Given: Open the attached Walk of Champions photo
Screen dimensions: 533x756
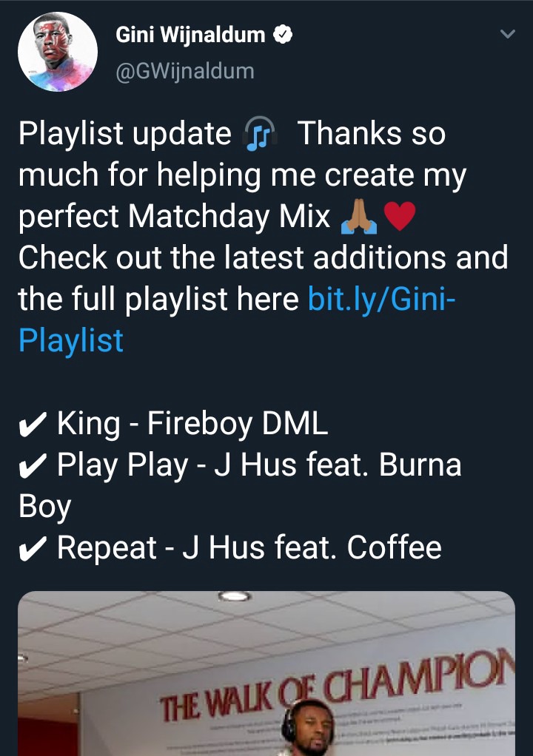Looking at the screenshot, I should tap(266, 673).
